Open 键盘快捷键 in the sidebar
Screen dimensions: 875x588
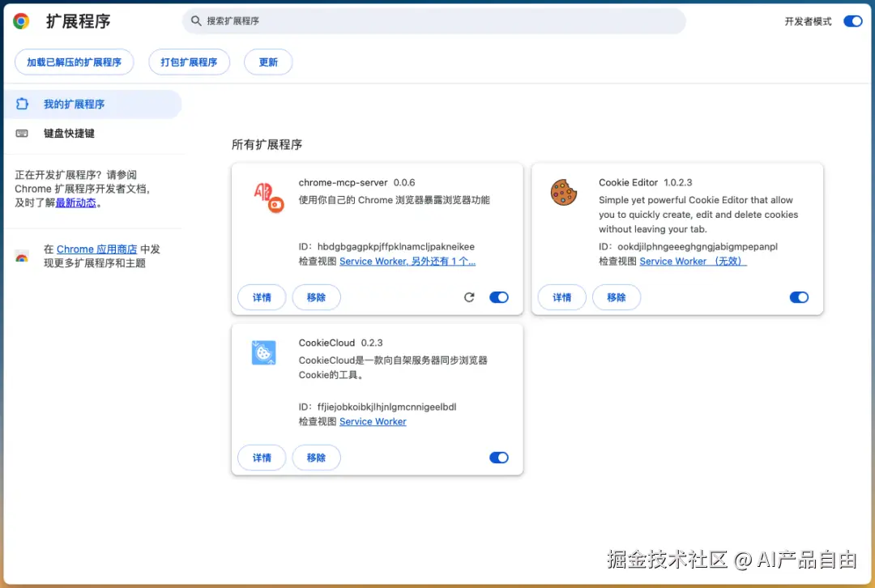pos(92,134)
